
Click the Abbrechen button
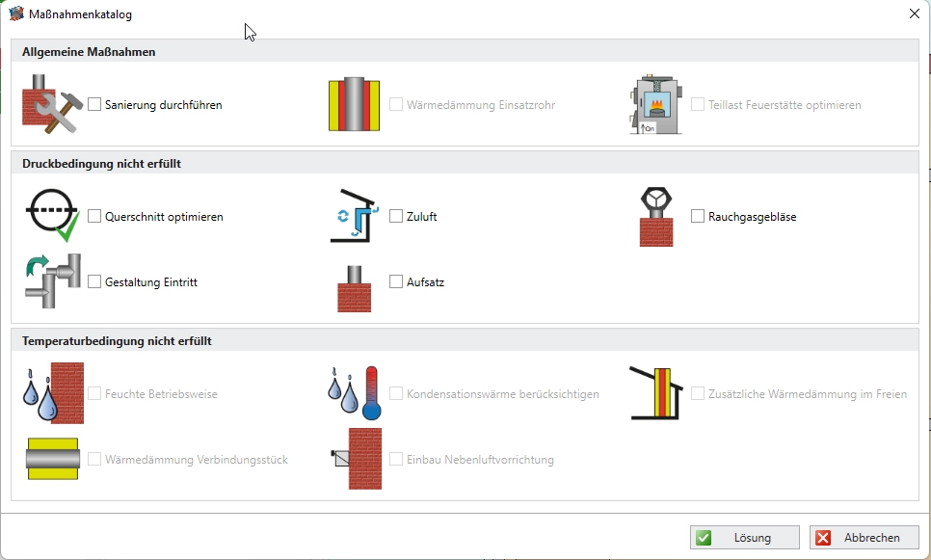[x=864, y=538]
